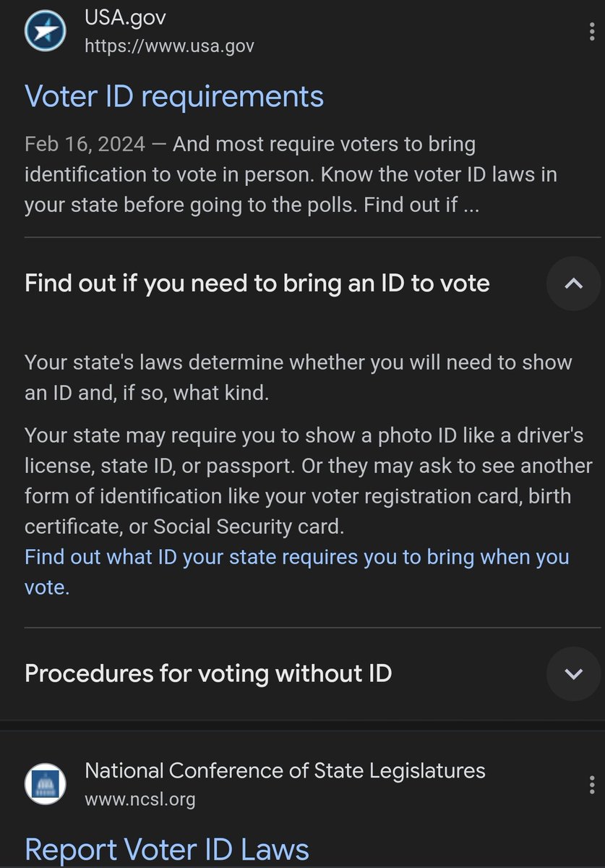
Task: Open the 'Report Voter ID Laws' result
Action: (x=167, y=850)
